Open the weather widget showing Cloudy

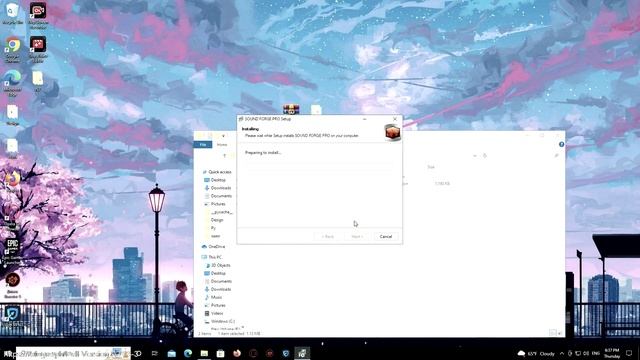536,353
